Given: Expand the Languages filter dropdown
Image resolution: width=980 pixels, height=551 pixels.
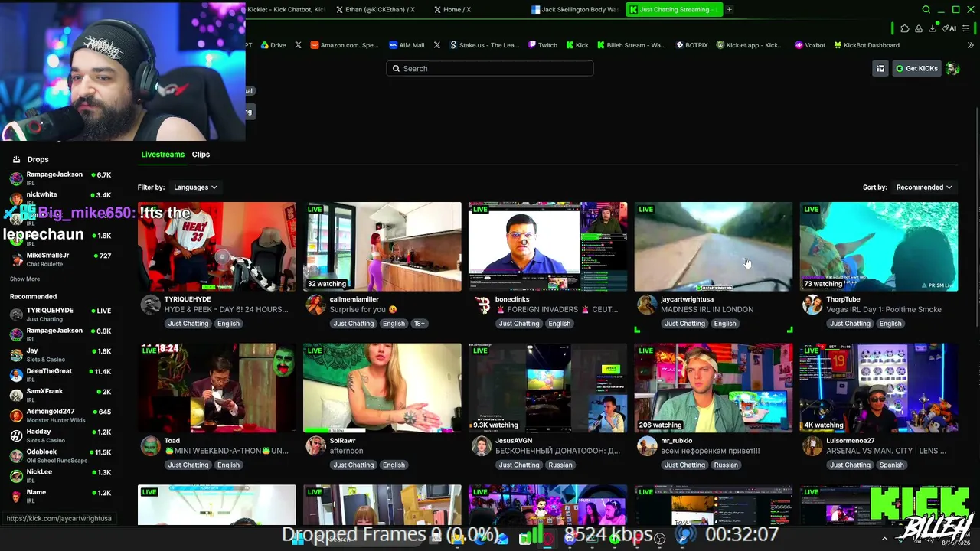Looking at the screenshot, I should (x=195, y=187).
